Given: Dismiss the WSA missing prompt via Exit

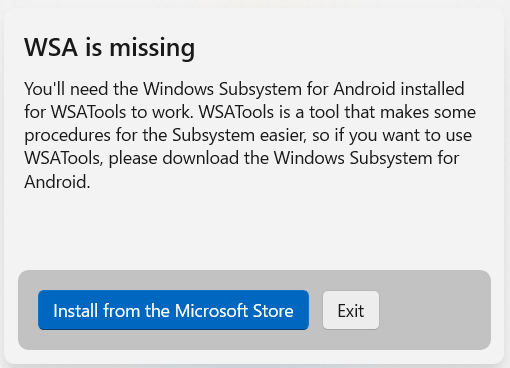Looking at the screenshot, I should [351, 310].
